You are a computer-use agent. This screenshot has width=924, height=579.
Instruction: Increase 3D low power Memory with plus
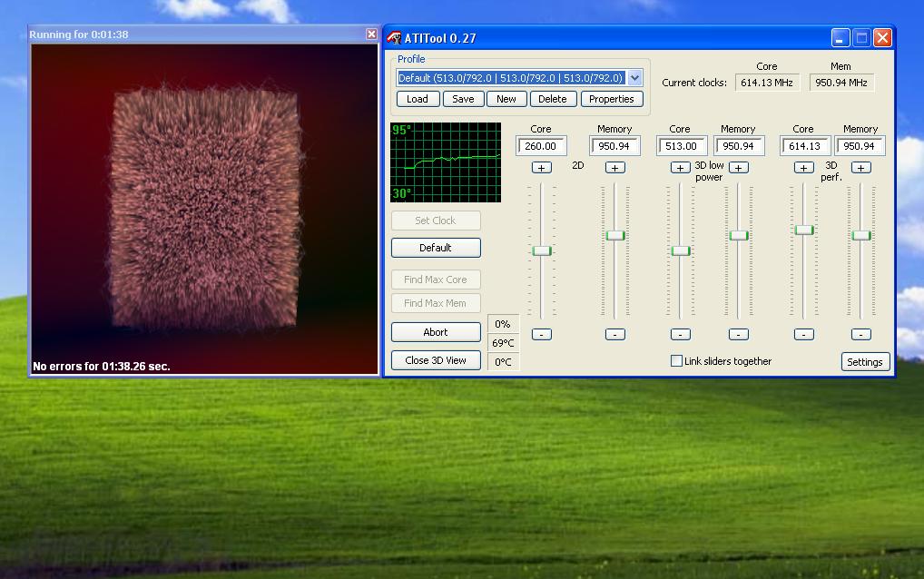[738, 168]
